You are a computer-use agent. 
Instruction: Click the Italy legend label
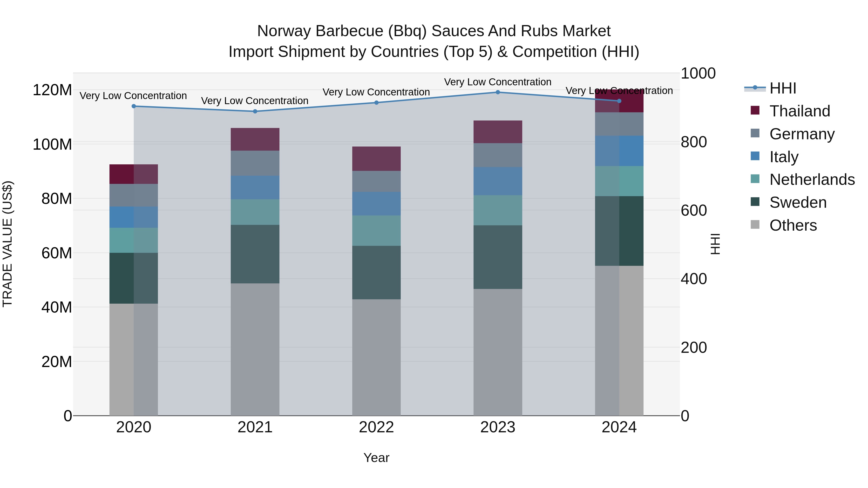[784, 157]
